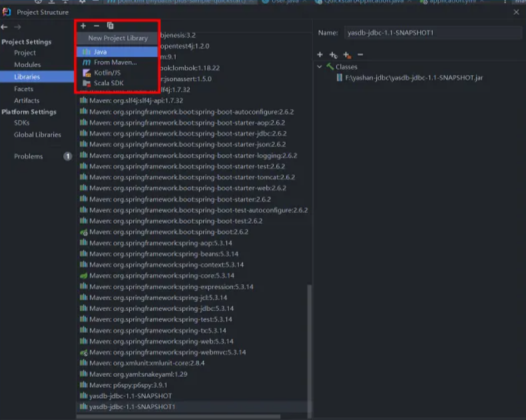Open Project settings page
526x420 pixels.
point(25,53)
